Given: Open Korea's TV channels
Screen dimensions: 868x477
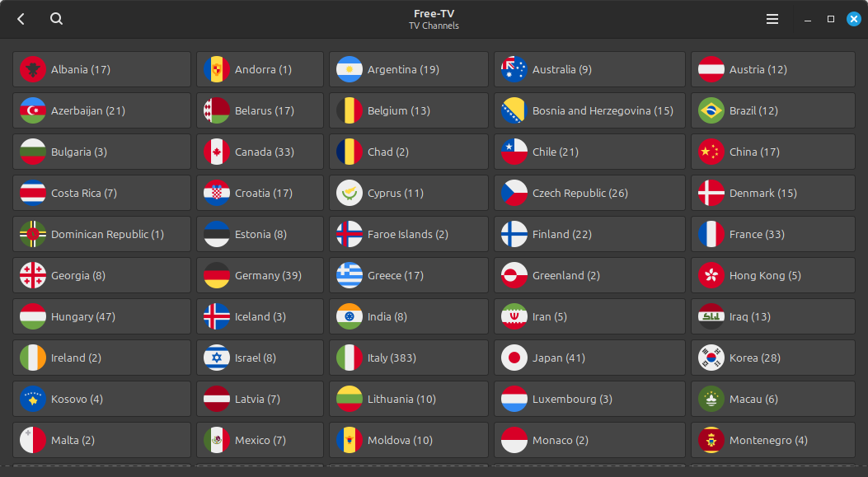Looking at the screenshot, I should click(772, 358).
